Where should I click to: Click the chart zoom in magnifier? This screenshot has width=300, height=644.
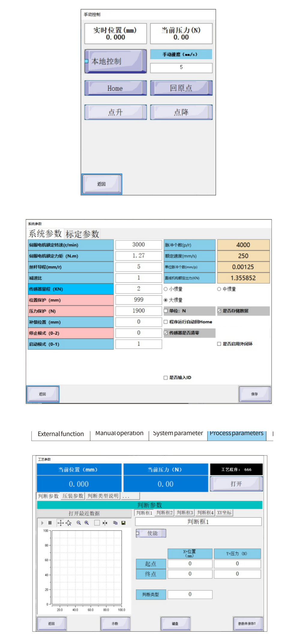tap(87, 523)
